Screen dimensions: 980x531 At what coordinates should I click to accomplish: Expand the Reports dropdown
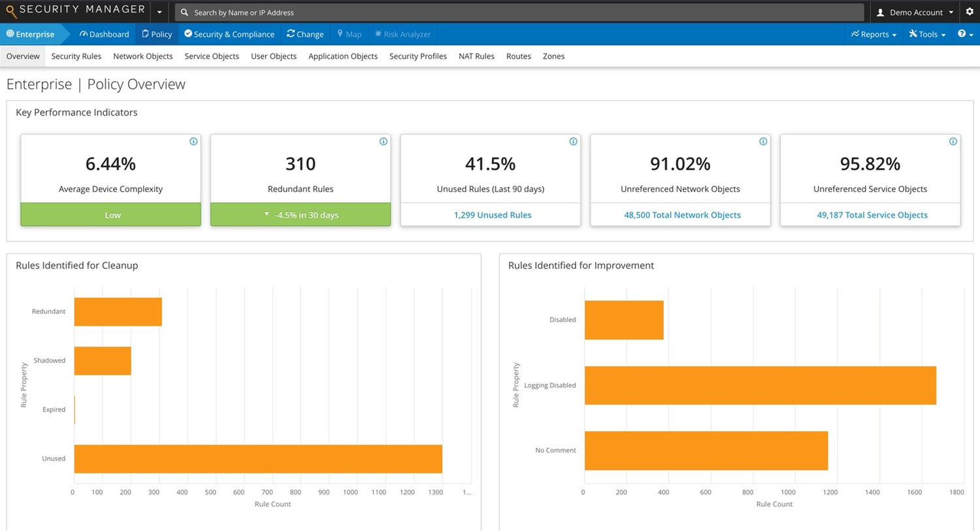[x=873, y=34]
